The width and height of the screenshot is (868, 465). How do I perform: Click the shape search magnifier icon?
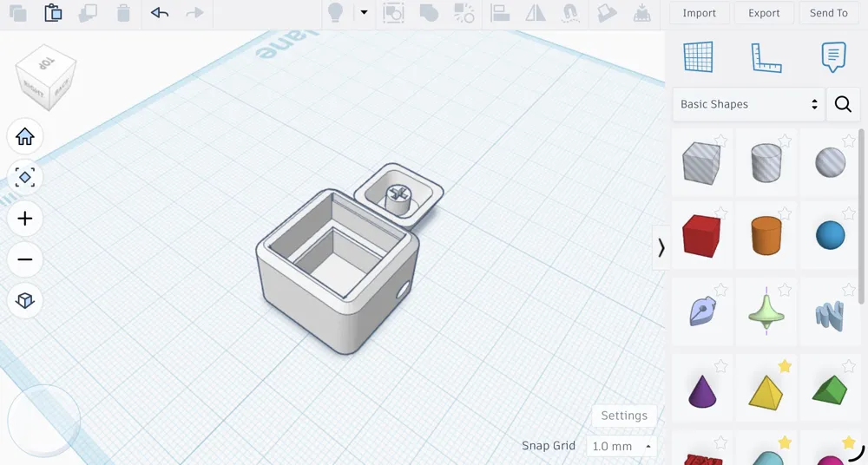[x=843, y=104]
